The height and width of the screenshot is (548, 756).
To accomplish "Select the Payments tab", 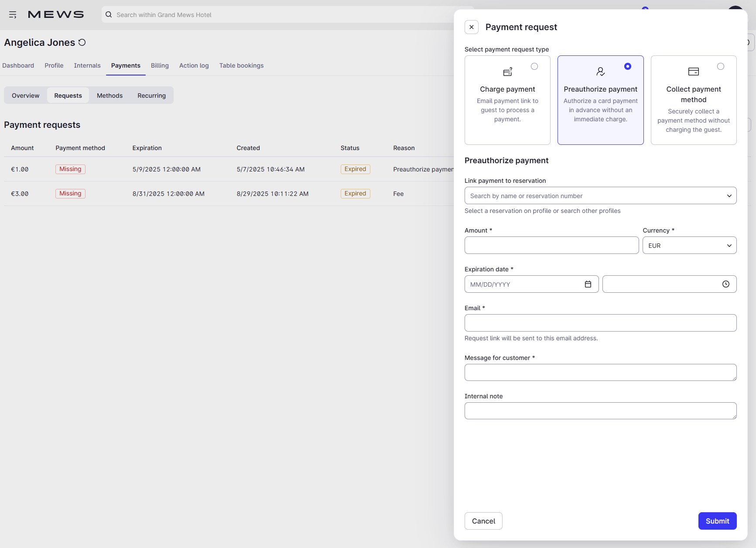I will 126,65.
